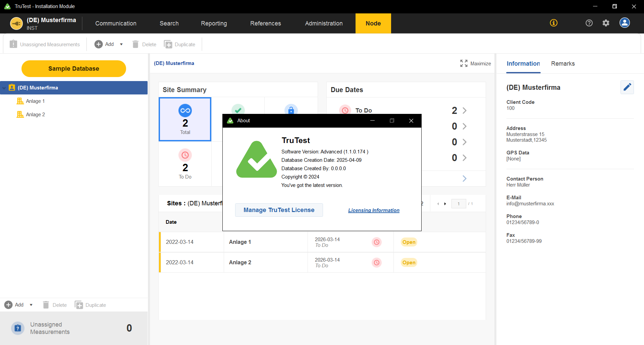Click the building icon of Anlage 1
Viewport: 644px width, 345px height.
[20, 101]
